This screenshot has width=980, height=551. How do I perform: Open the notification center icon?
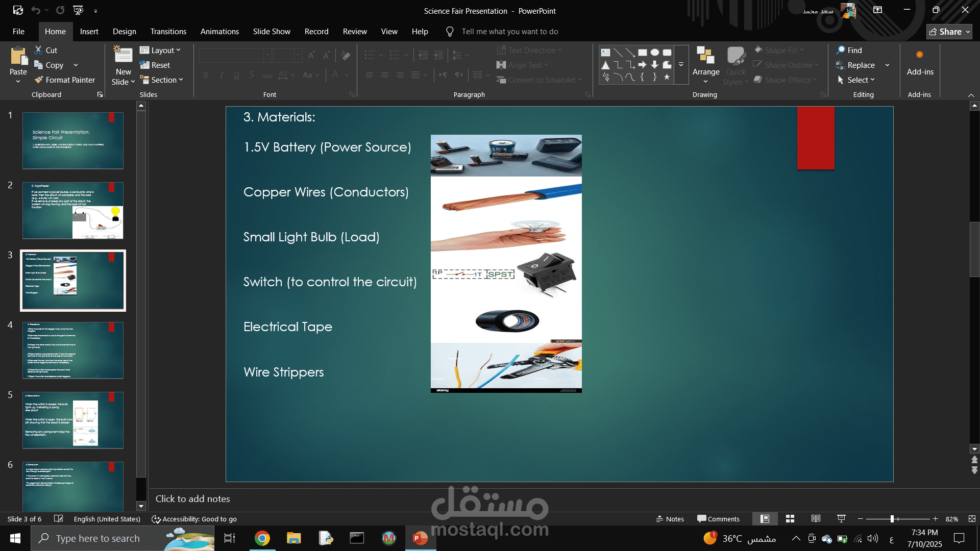[959, 538]
